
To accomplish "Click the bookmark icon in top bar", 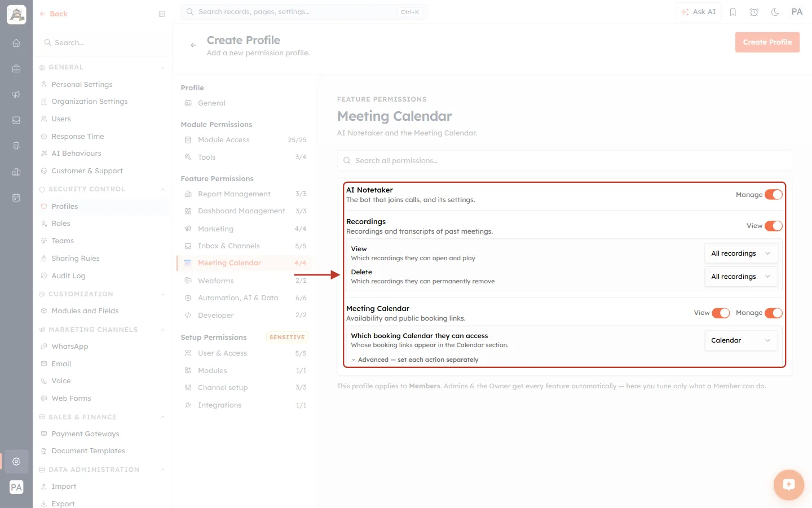I will [733, 12].
